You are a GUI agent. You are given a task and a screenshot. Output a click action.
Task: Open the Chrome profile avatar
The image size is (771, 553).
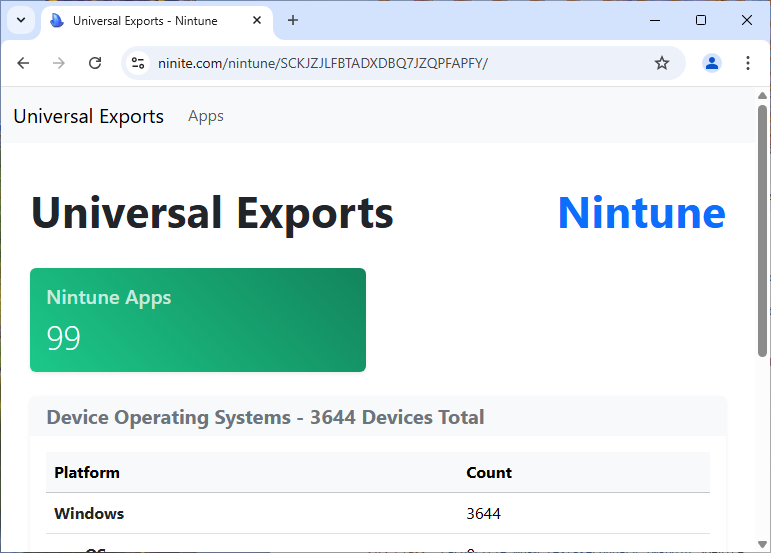click(x=711, y=63)
